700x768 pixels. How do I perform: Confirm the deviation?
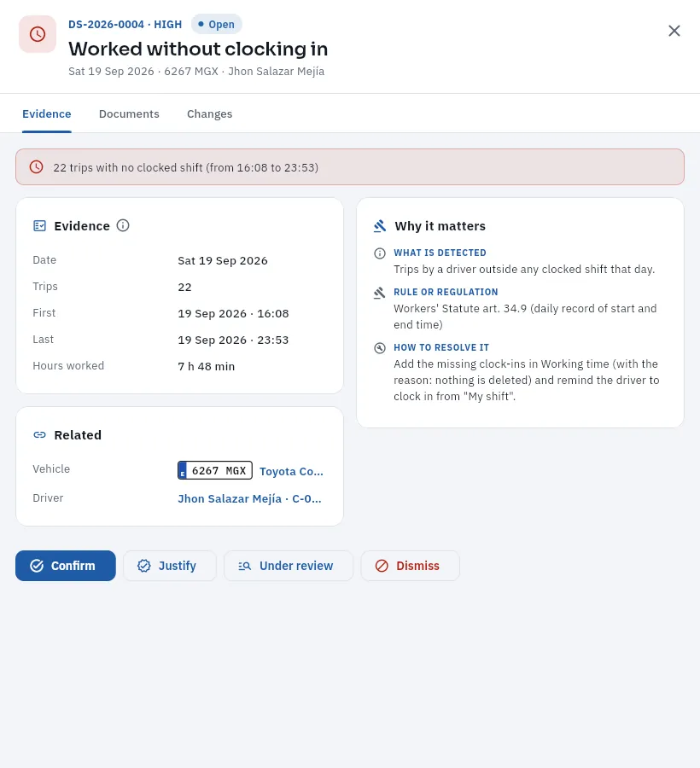coord(66,566)
